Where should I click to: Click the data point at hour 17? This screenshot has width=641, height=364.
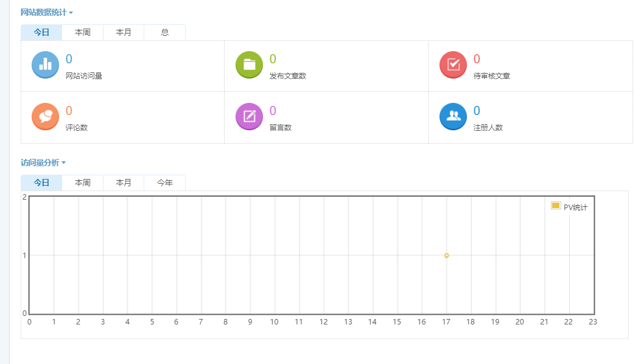point(446,256)
